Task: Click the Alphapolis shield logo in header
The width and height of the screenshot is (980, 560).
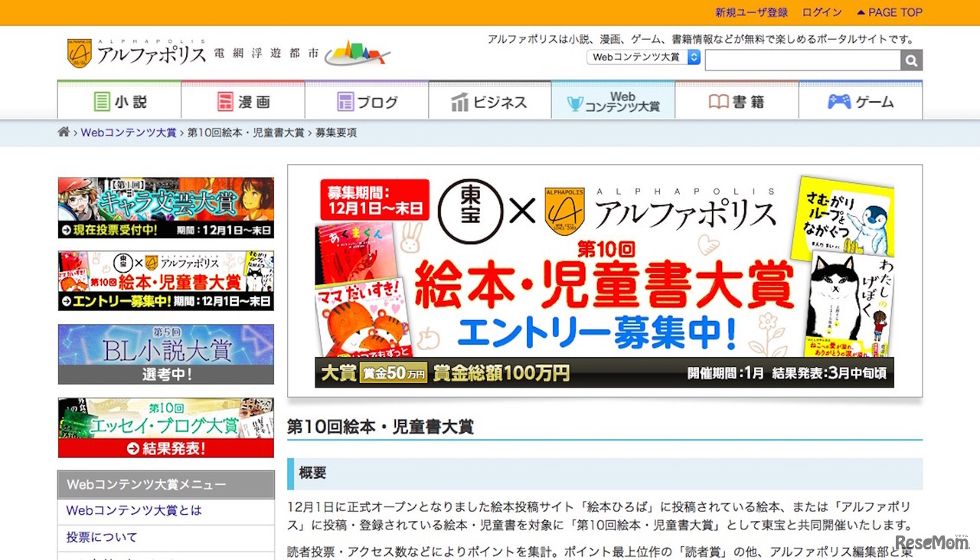Action: (x=79, y=54)
